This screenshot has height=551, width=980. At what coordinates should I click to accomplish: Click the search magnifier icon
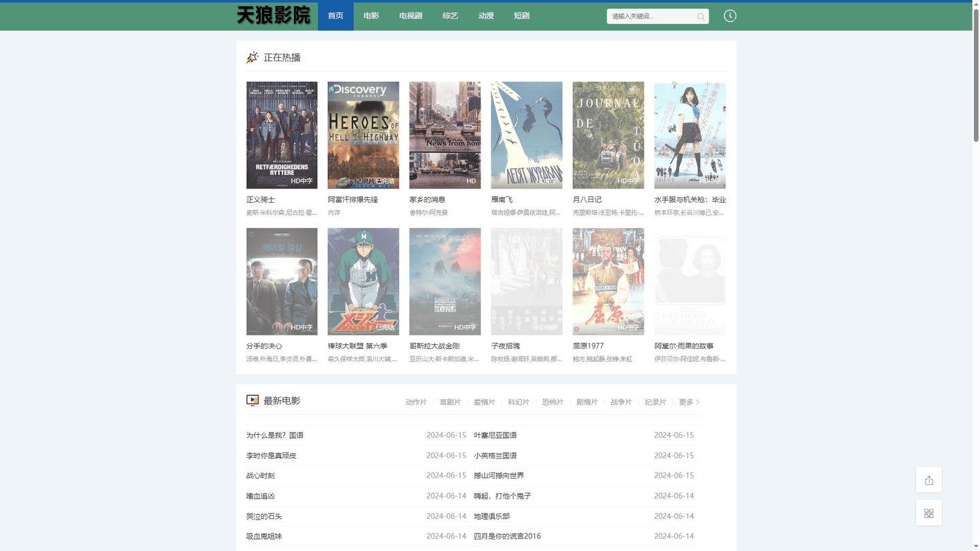pyautogui.click(x=701, y=16)
